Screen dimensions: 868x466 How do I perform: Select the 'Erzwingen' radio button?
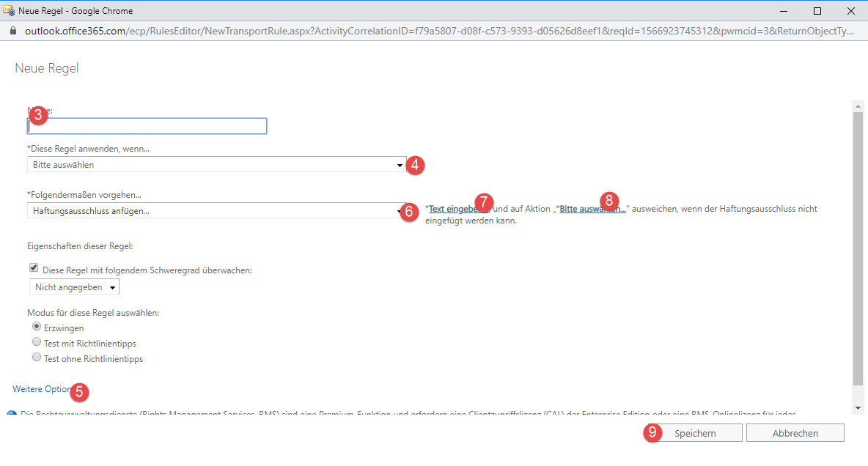pyautogui.click(x=37, y=327)
